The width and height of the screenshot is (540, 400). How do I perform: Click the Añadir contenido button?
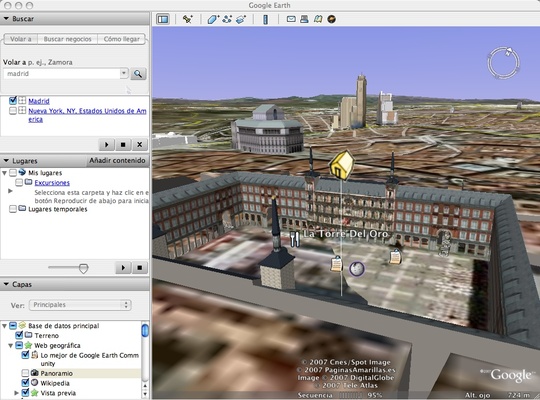coord(117,161)
